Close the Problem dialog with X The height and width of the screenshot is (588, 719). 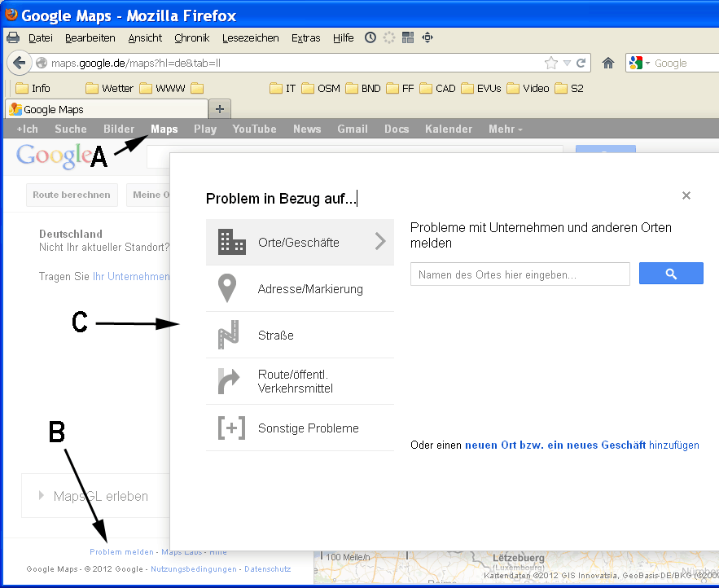686,195
